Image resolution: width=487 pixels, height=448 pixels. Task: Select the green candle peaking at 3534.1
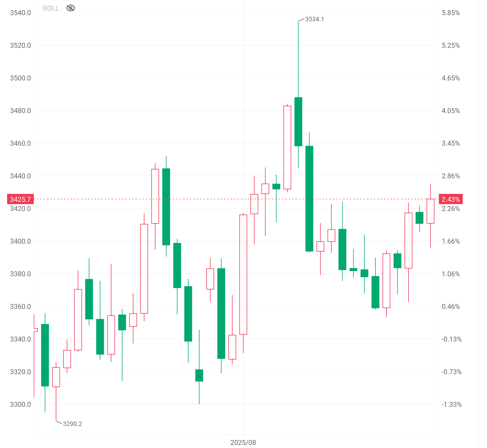(x=298, y=122)
